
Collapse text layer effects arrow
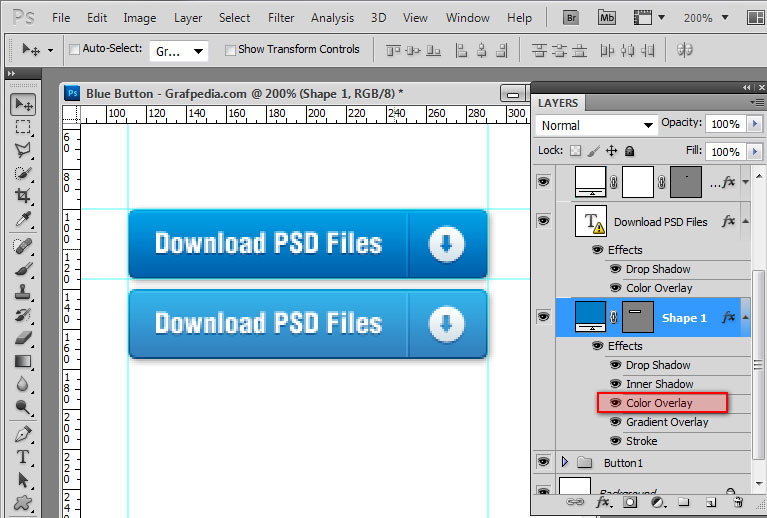(745, 222)
